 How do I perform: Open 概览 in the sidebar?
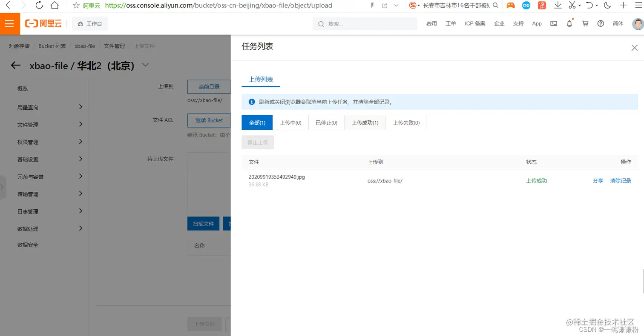tap(23, 89)
